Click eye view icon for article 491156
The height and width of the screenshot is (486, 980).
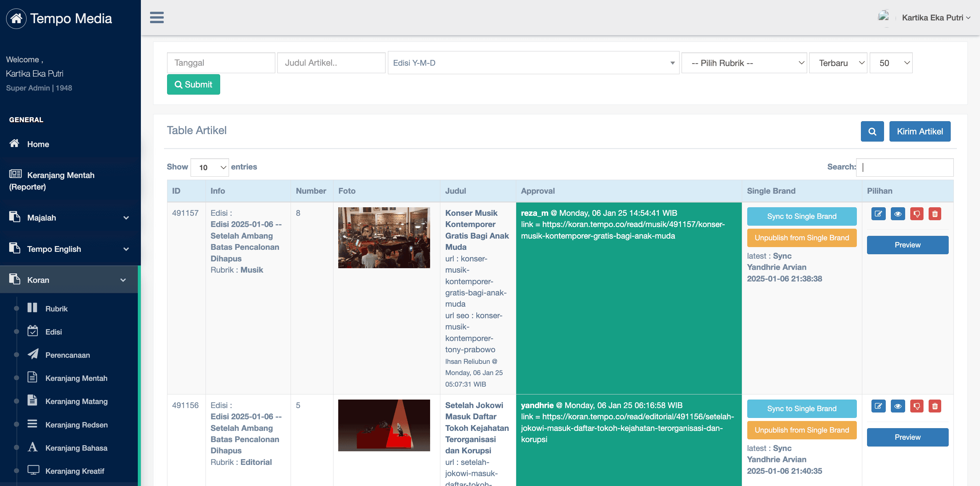click(x=898, y=406)
